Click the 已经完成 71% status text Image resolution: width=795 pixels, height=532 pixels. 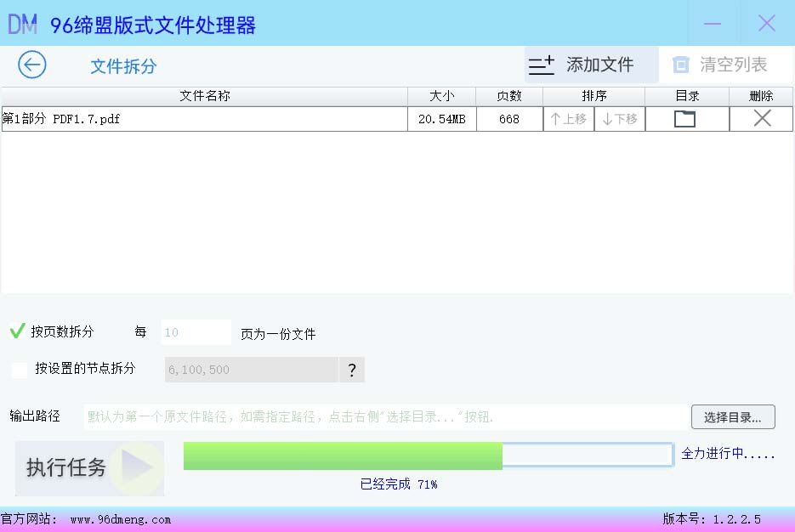tap(399, 484)
